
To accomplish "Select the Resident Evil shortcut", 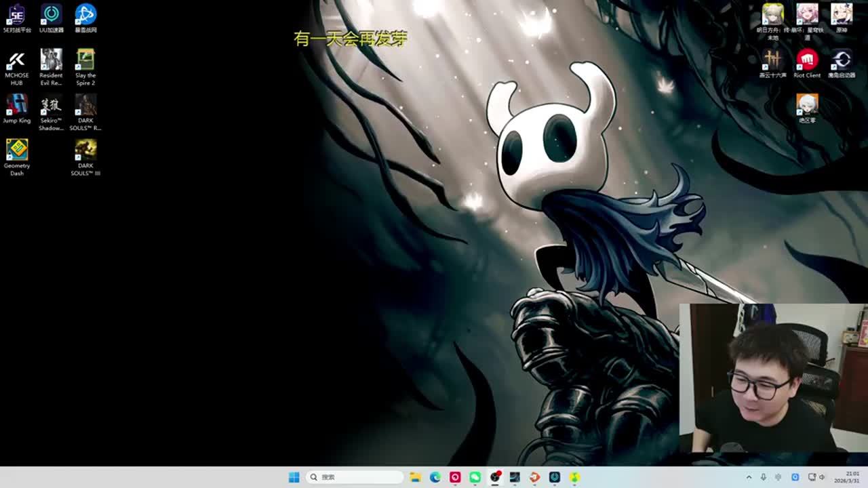I will coord(51,60).
